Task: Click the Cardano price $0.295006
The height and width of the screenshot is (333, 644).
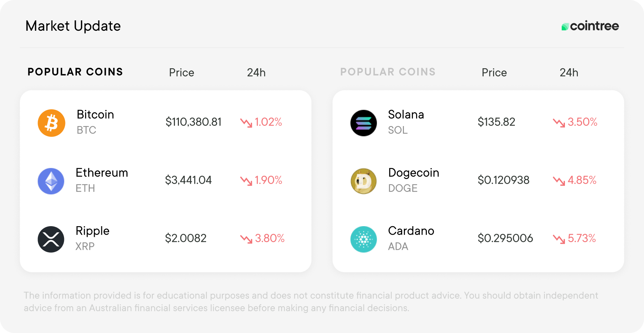Action: [505, 238]
